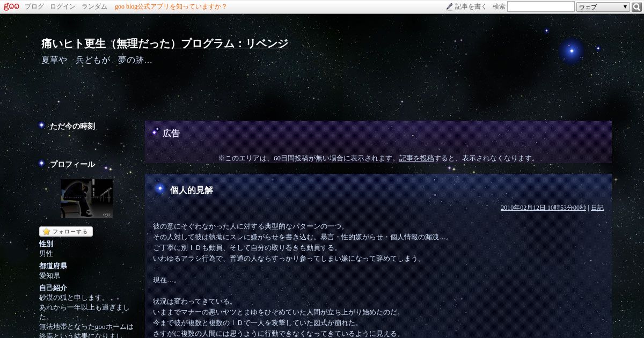Open the ランダム menu link
644x338 pixels.
(x=94, y=6)
